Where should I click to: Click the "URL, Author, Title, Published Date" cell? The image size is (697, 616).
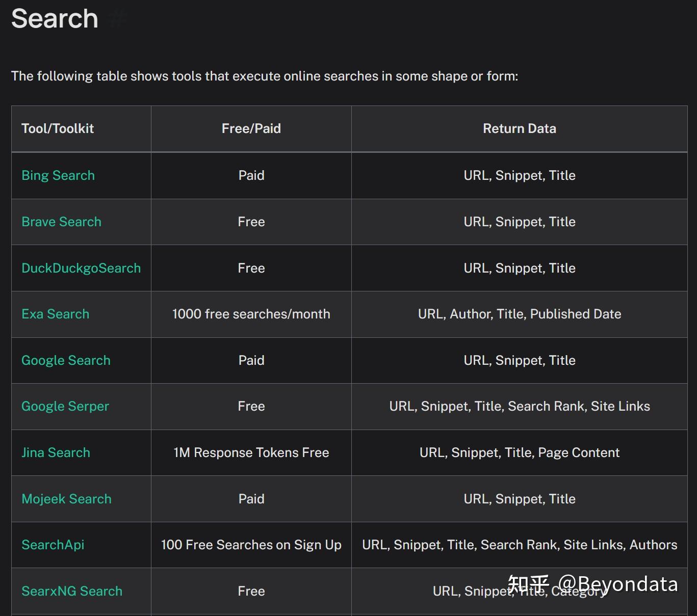[x=519, y=314]
